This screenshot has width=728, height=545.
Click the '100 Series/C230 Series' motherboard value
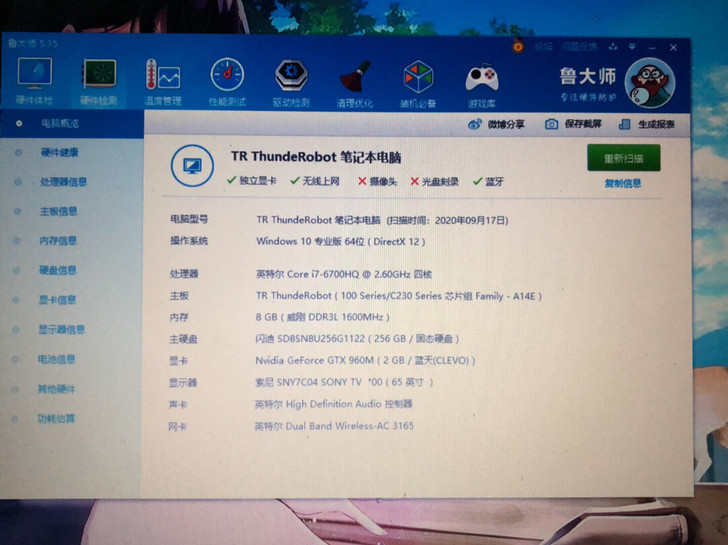point(391,296)
